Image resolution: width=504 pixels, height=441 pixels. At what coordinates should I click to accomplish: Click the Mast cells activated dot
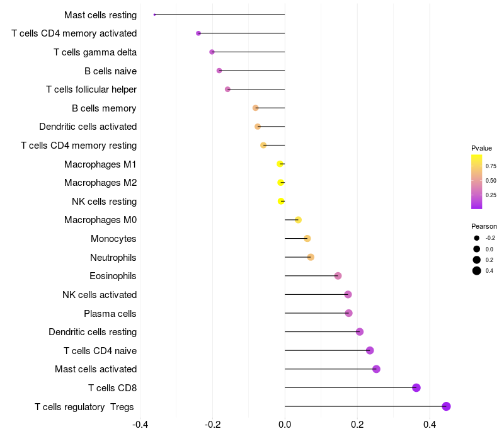pos(376,369)
